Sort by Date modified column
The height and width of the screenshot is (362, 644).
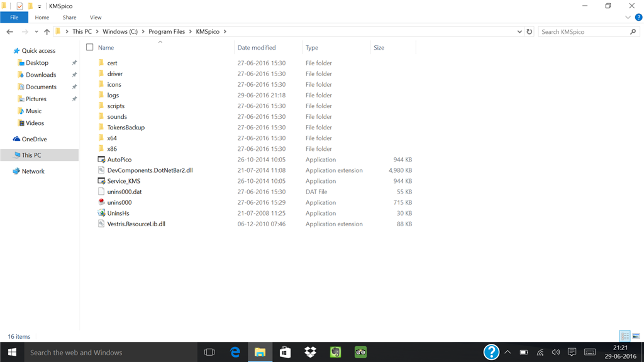pyautogui.click(x=257, y=48)
